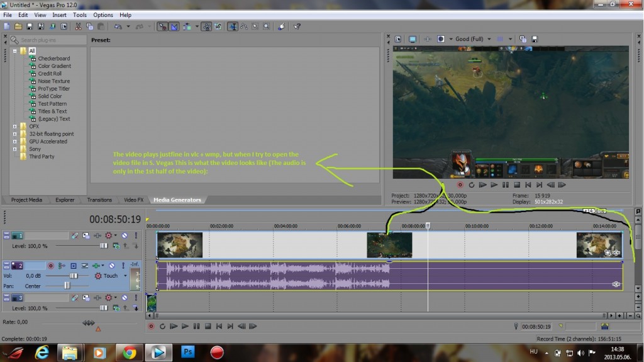Open the preview quality Good (Full) dropdown
644x362 pixels.
point(489,39)
